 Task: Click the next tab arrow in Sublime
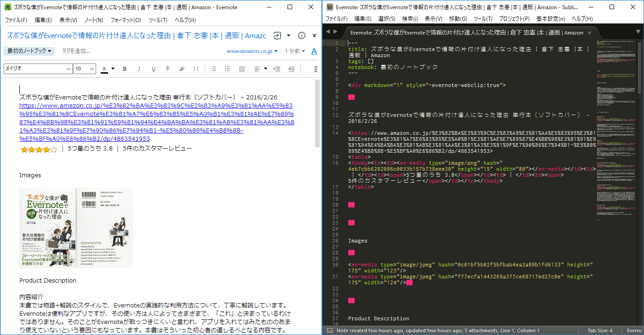click(x=335, y=31)
